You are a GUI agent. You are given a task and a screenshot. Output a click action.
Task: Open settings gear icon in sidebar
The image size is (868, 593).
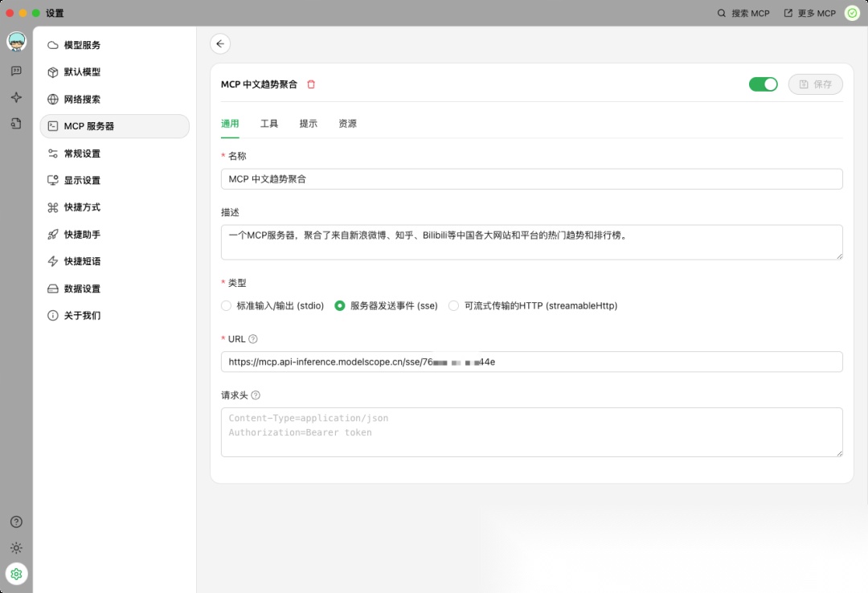(17, 575)
